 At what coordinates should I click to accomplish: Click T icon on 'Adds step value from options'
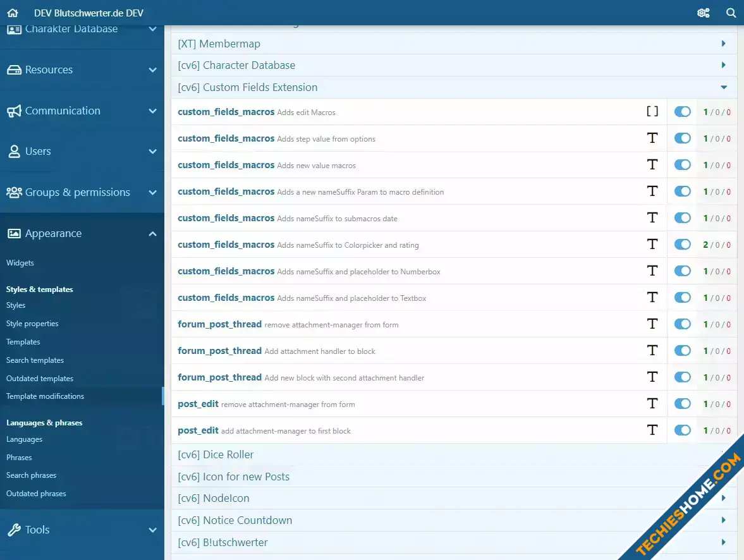coord(652,138)
